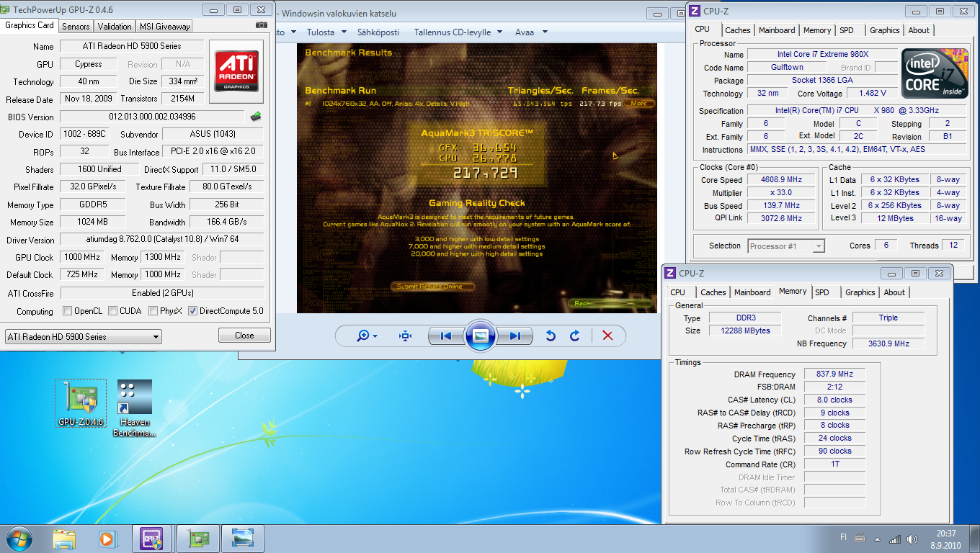Viewport: 980px width, 553px height.
Task: Click the GPU Clock 1000 MHz field
Action: pyautogui.click(x=83, y=257)
